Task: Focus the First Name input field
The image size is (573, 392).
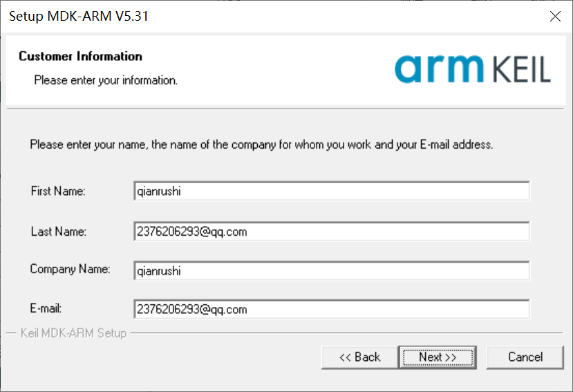Action: pos(332,192)
